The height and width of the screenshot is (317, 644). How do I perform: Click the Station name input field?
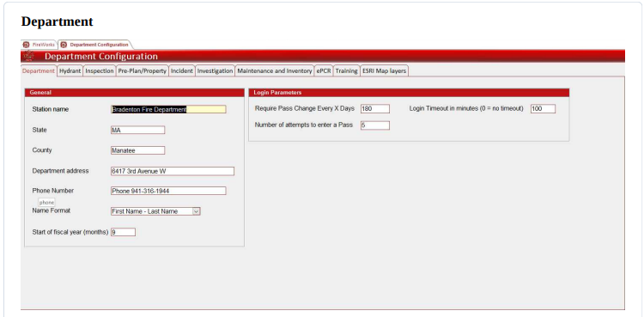[x=168, y=109]
